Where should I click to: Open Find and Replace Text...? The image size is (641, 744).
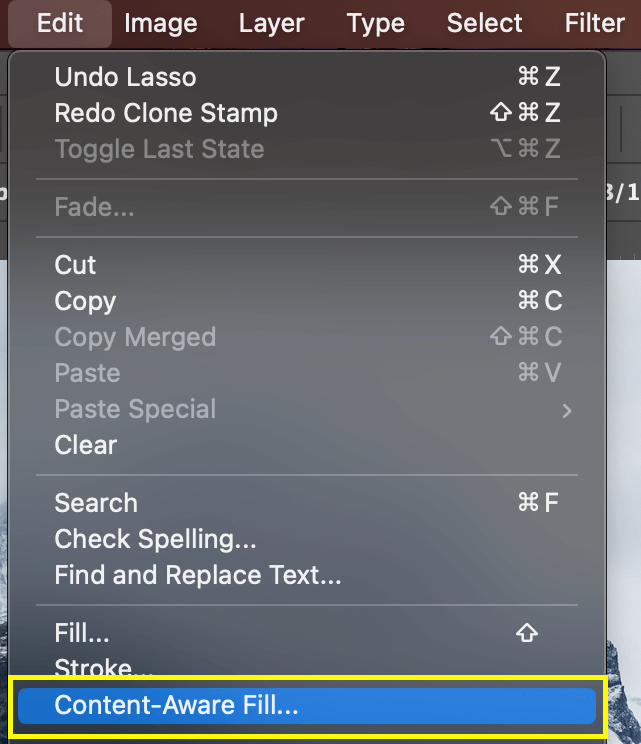point(307,575)
